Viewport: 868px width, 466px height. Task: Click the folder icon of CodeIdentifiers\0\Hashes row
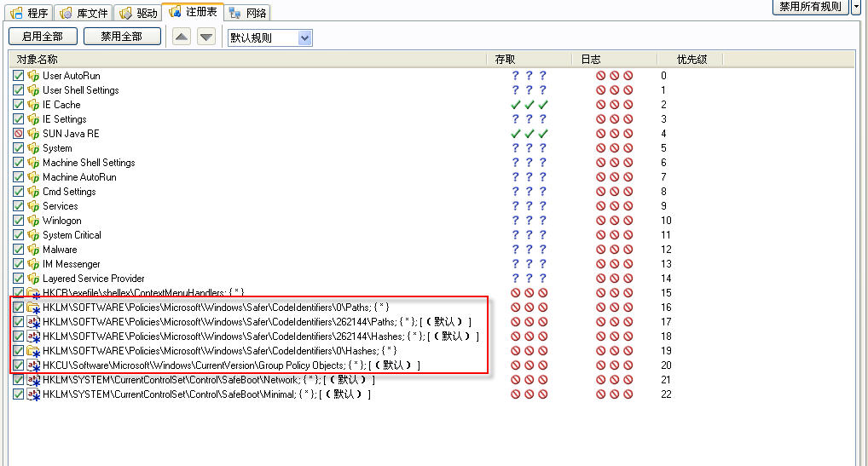[x=33, y=351]
